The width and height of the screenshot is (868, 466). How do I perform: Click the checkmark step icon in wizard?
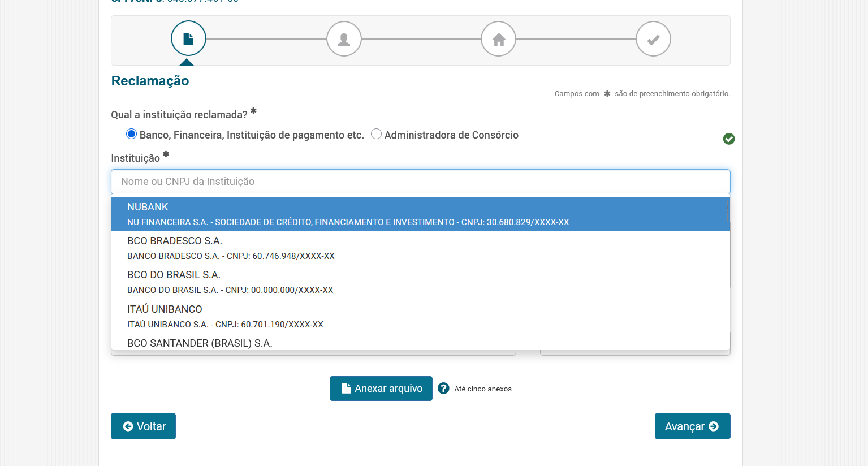653,39
